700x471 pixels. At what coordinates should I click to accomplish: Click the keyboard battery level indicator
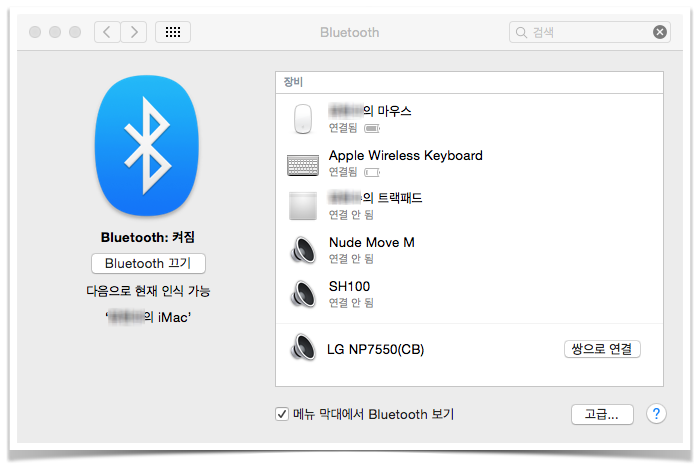pos(372,172)
